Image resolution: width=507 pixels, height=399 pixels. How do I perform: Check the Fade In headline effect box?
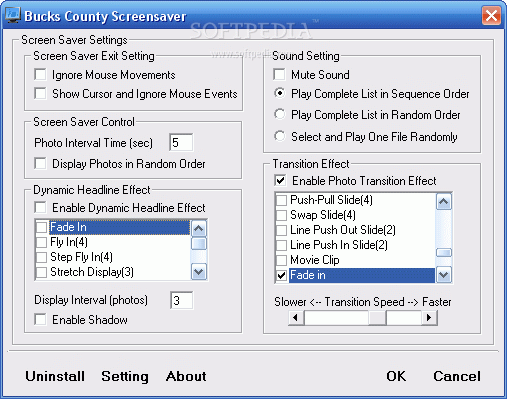41,227
